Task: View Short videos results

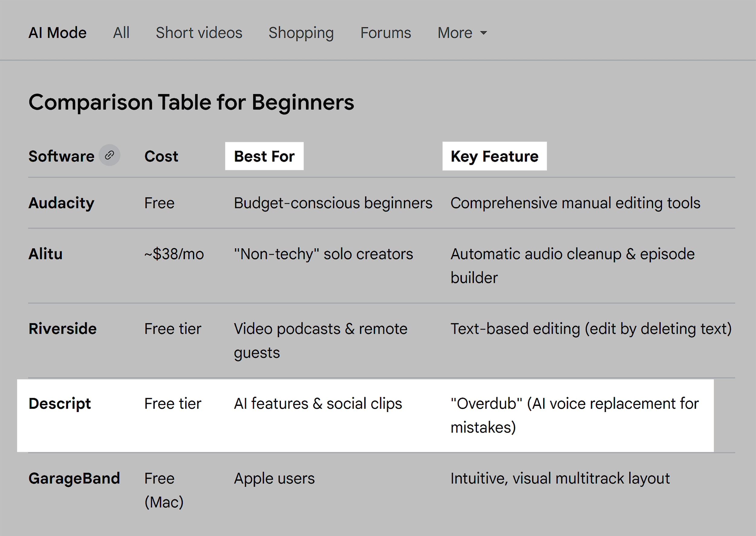Action: tap(199, 32)
